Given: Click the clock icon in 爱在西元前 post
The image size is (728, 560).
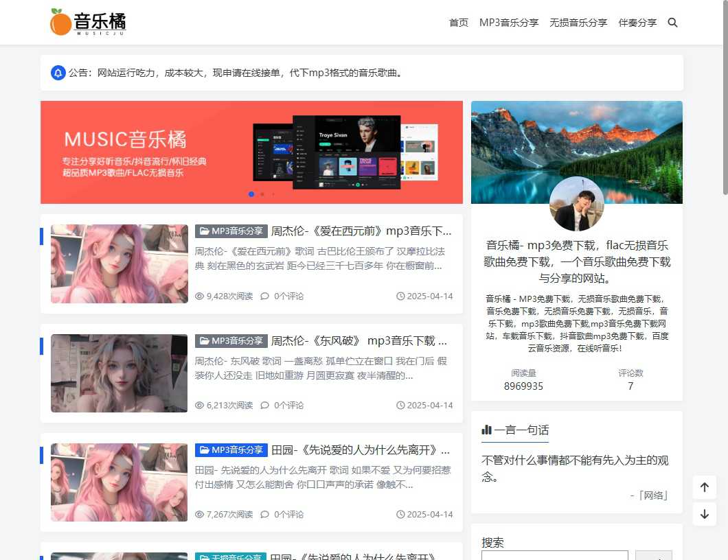Looking at the screenshot, I should [x=400, y=296].
